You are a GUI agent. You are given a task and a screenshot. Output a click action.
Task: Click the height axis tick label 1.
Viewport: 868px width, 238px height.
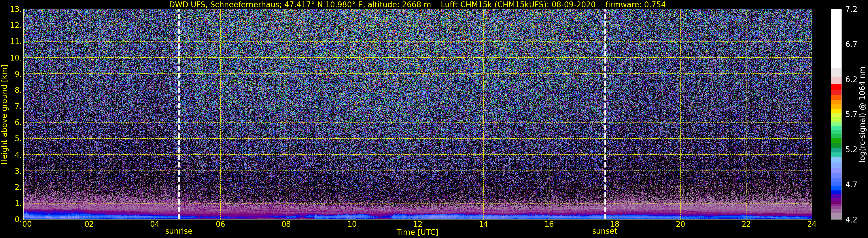coord(18,204)
